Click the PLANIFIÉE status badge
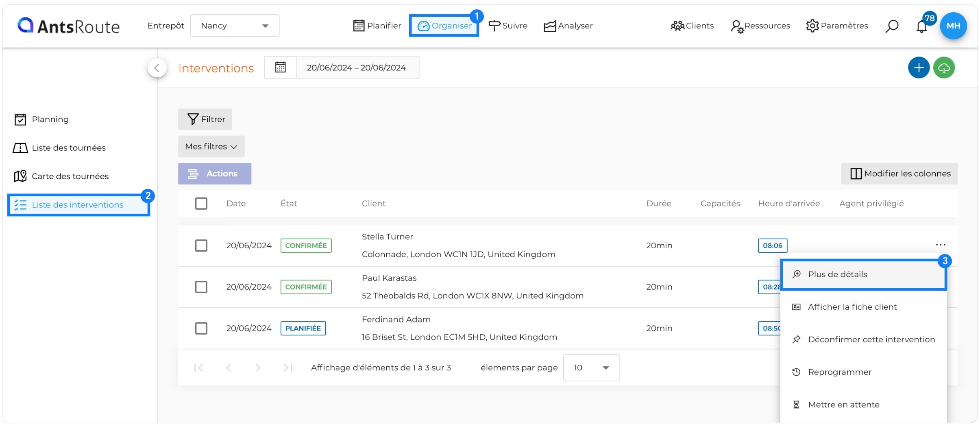980x427 pixels. click(x=303, y=328)
